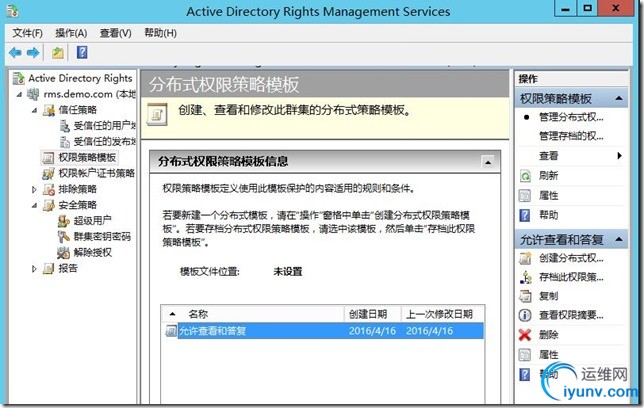This screenshot has height=408, width=644.
Task: Open the 查看 submenu arrow
Action: (619, 156)
